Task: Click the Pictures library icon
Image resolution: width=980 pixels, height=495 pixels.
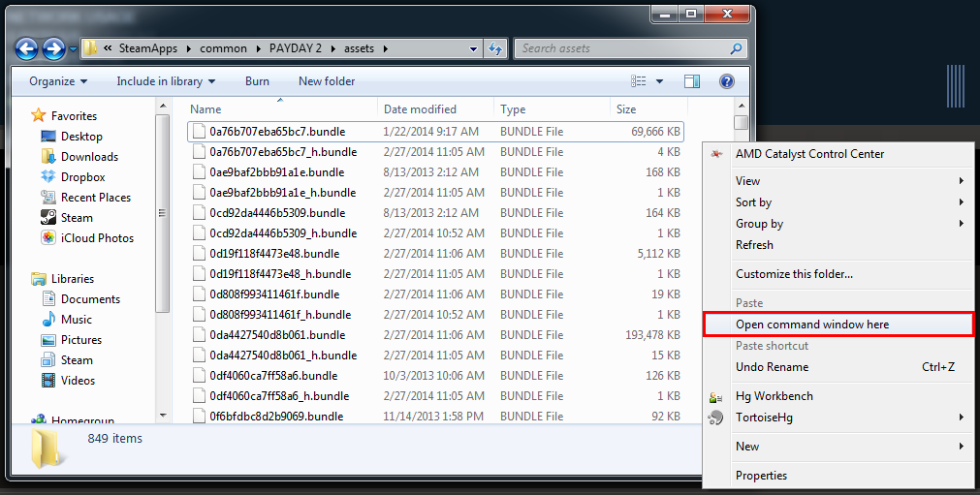Action: tap(48, 340)
